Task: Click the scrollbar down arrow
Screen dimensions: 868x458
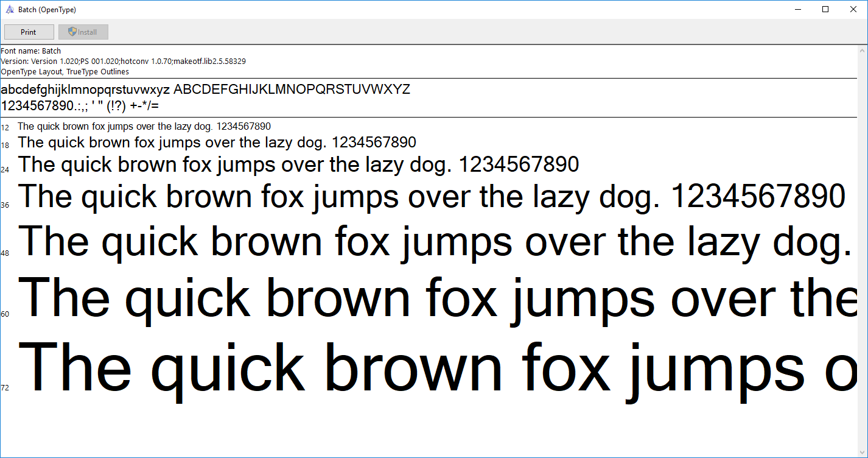Action: tap(863, 451)
